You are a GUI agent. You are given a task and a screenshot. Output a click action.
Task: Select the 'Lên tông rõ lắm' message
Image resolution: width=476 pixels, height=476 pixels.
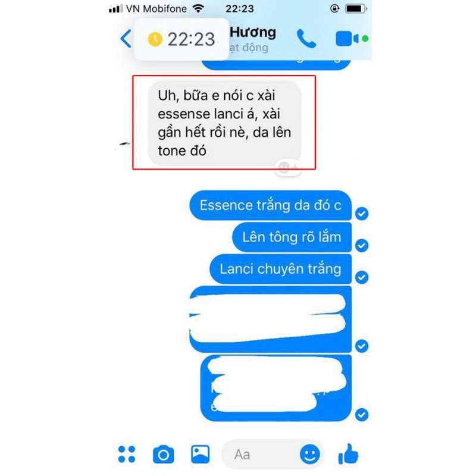coord(292,237)
